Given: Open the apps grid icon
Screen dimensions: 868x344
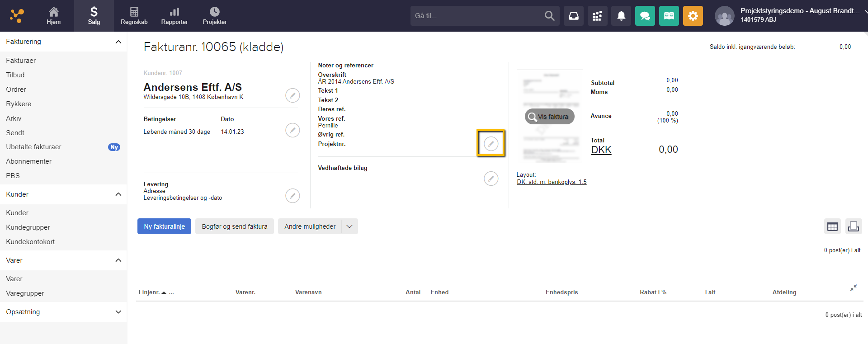Looking at the screenshot, I should (x=597, y=16).
